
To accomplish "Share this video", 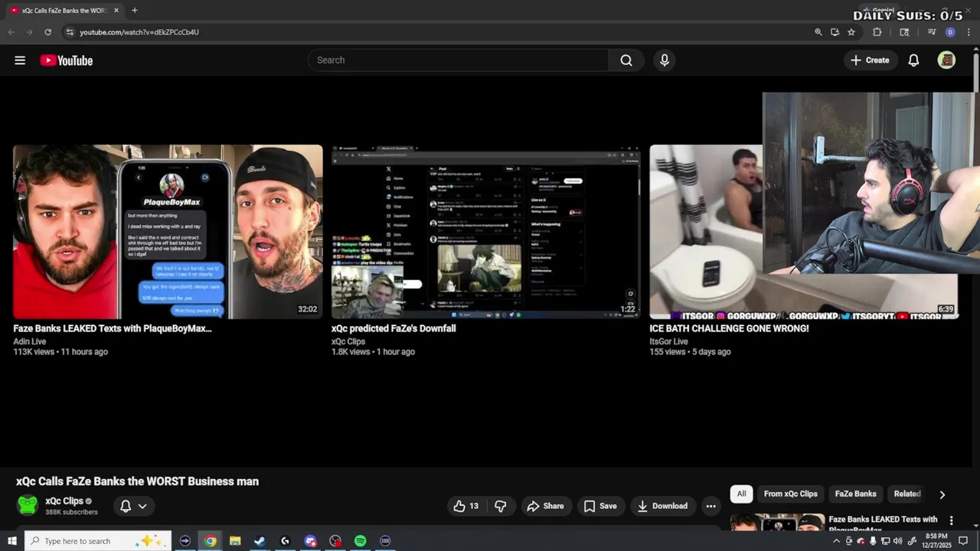I will 545,506.
